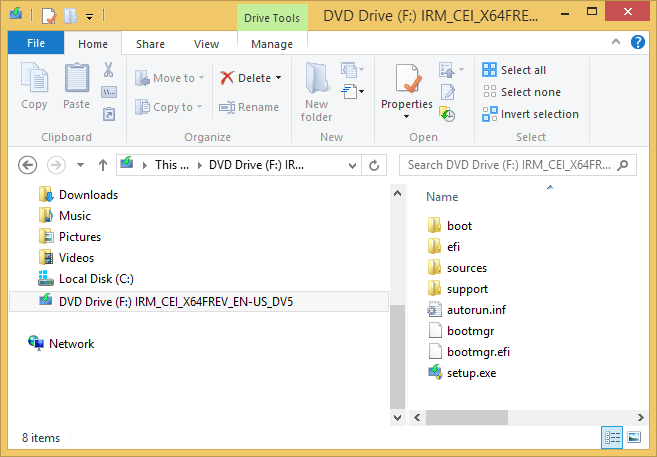Click the Refresh button

tap(374, 165)
